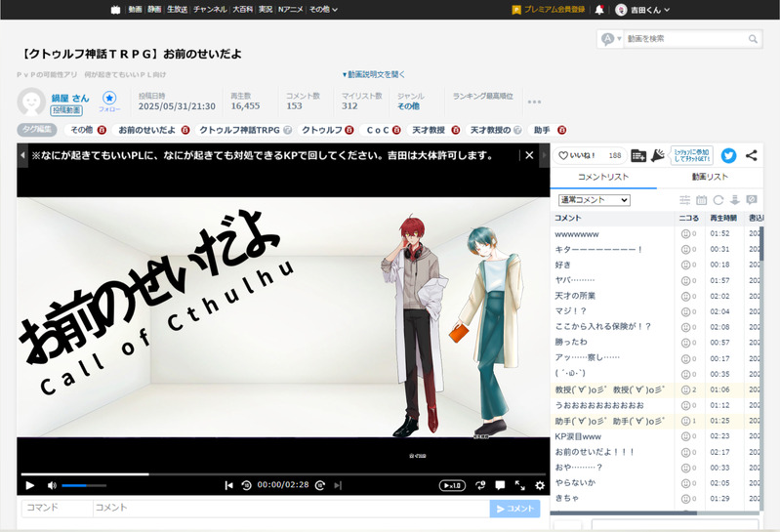Open comment list filter settings icon
780x532 pixels.
(x=685, y=200)
